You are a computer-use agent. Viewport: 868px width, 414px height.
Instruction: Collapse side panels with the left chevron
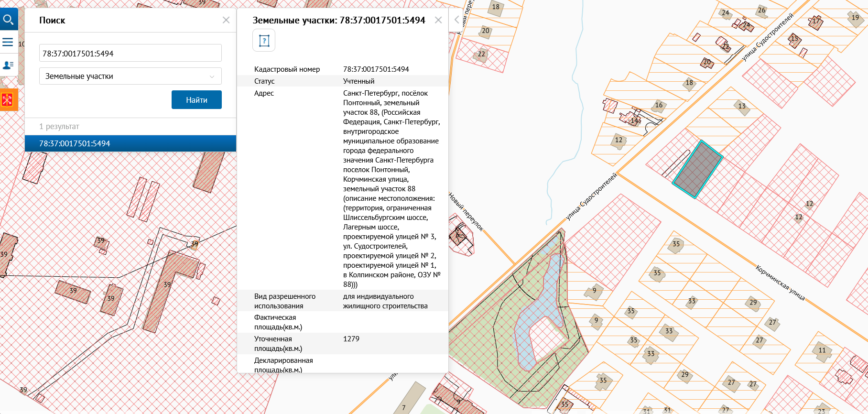click(457, 20)
